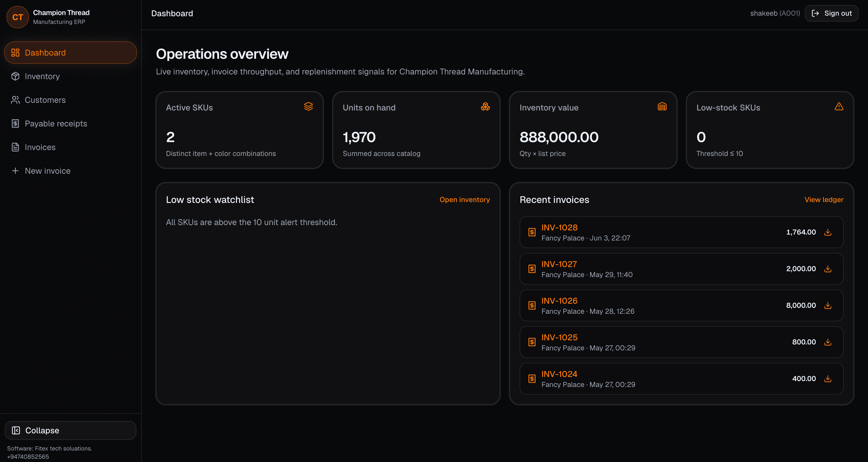
Task: Click the Sign out button
Action: click(831, 13)
